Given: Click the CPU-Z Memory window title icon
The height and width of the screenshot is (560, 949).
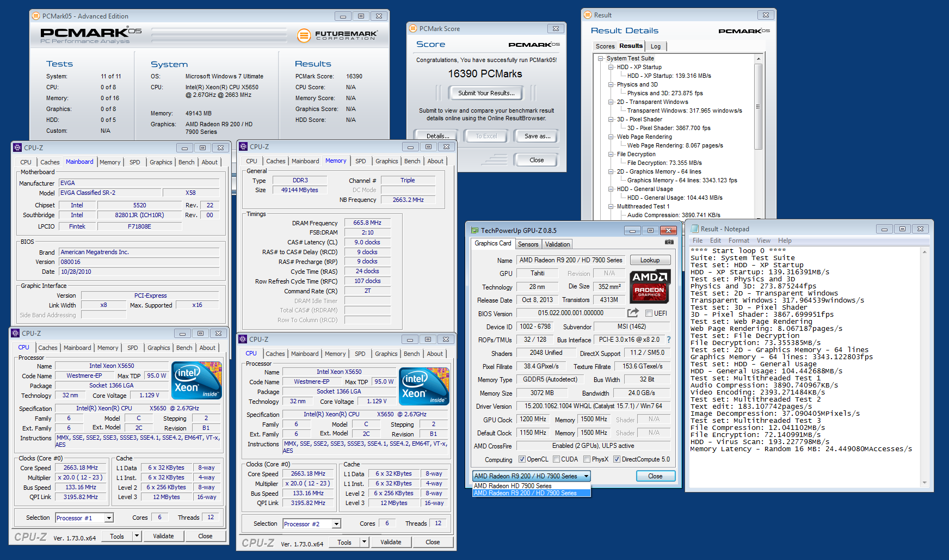Looking at the screenshot, I should pos(244,147).
